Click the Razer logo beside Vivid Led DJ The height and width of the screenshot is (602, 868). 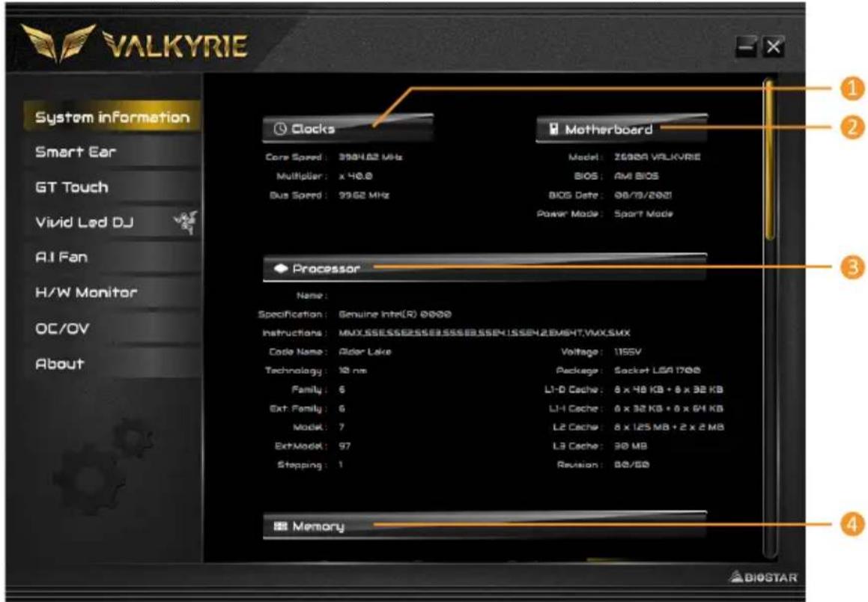click(186, 222)
